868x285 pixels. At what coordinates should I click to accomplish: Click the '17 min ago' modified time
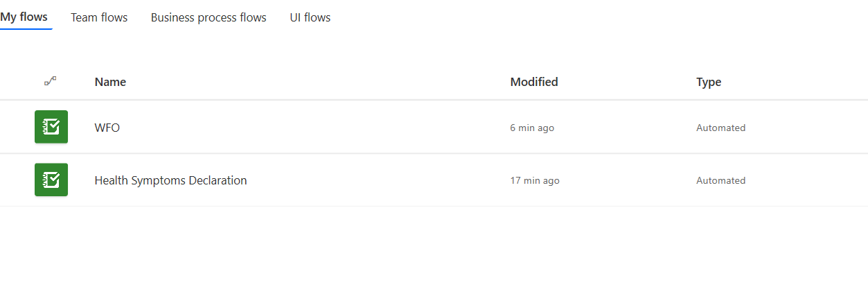click(535, 180)
